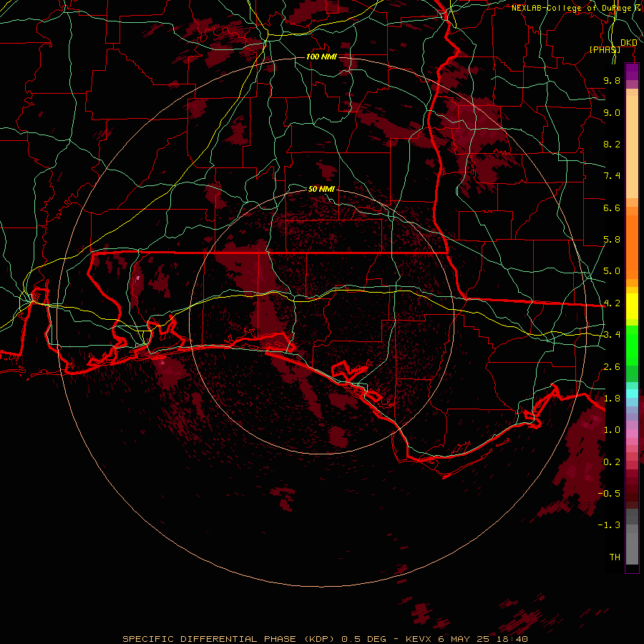The image size is (644, 644).
Task: Click the 2.6 value on the color scale
Action: [x=612, y=367]
